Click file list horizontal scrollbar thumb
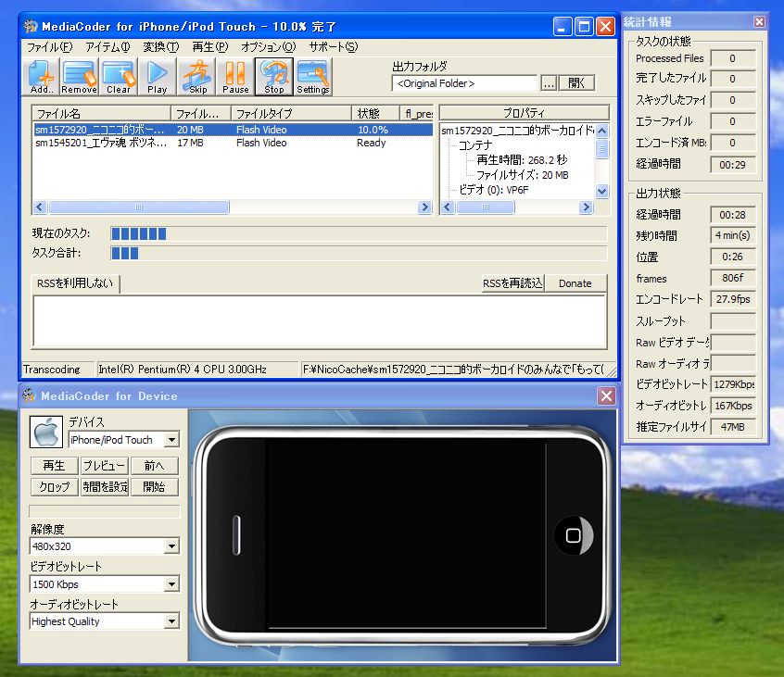 click(138, 207)
